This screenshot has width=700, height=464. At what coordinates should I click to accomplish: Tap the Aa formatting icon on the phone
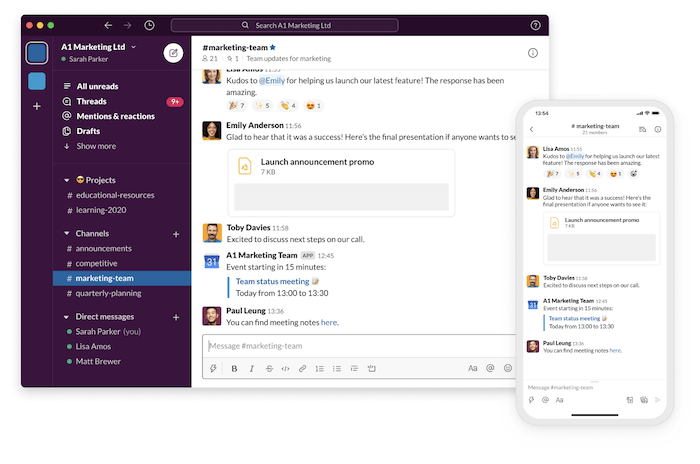(x=559, y=400)
